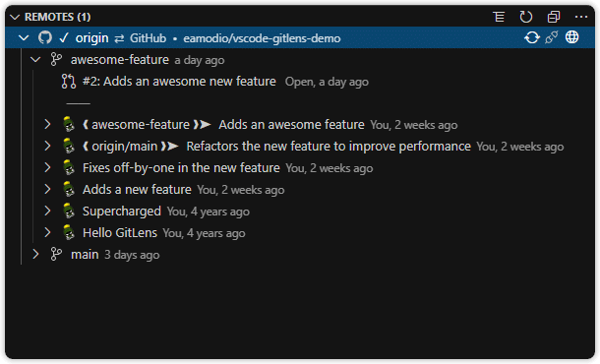Open the Remotes view more actions menu
This screenshot has height=364, width=600.
click(581, 17)
